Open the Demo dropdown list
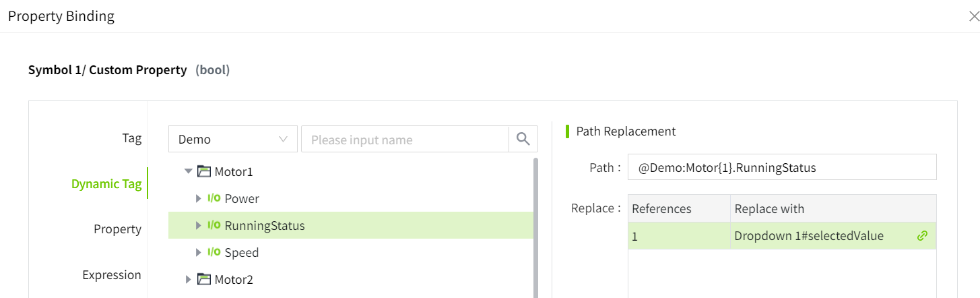 point(232,140)
